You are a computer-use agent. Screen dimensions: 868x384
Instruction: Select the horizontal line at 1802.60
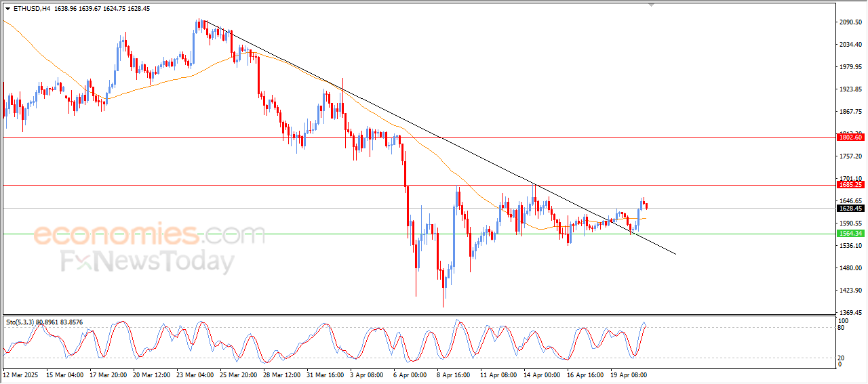click(417, 137)
